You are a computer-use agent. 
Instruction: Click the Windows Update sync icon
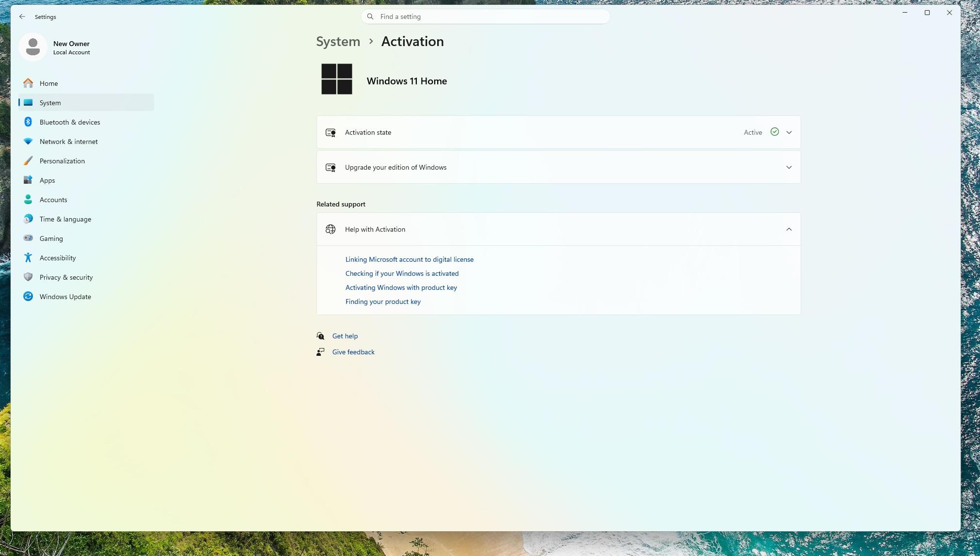(x=28, y=297)
